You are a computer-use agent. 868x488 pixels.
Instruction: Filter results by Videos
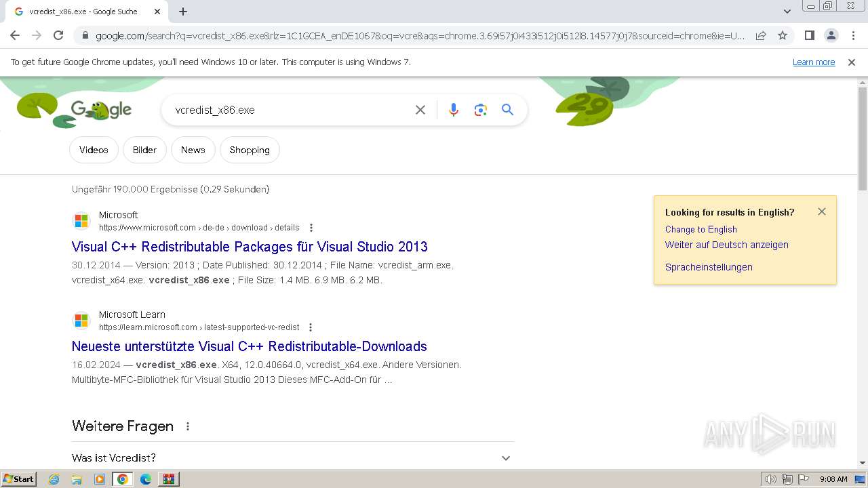click(x=94, y=150)
